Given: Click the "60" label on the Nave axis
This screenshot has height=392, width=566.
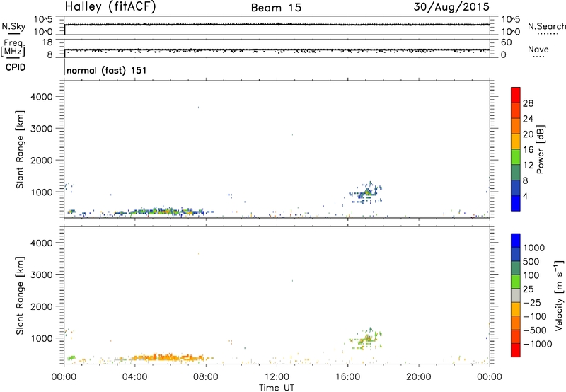Looking at the screenshot, I should click(506, 42).
